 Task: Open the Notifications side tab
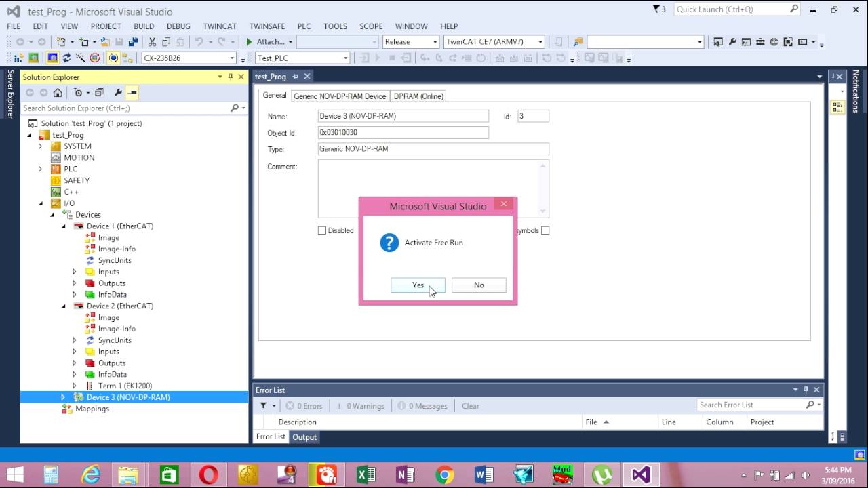pyautogui.click(x=856, y=91)
